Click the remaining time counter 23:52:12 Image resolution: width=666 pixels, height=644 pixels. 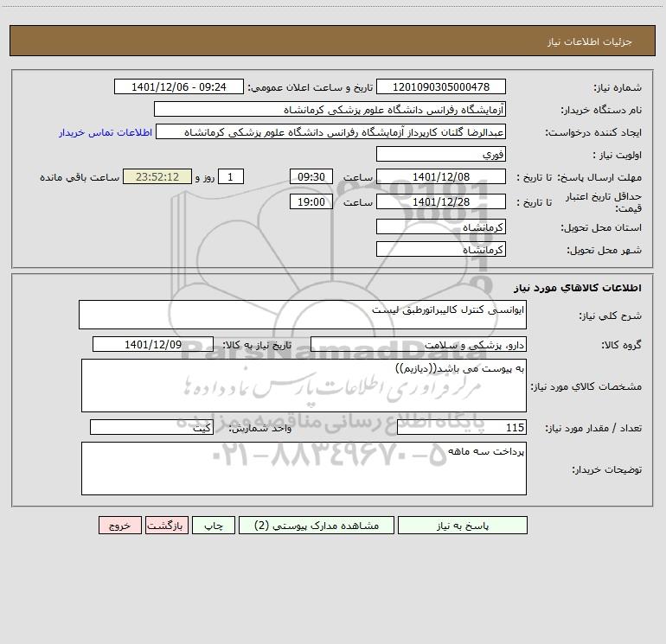coord(157,176)
